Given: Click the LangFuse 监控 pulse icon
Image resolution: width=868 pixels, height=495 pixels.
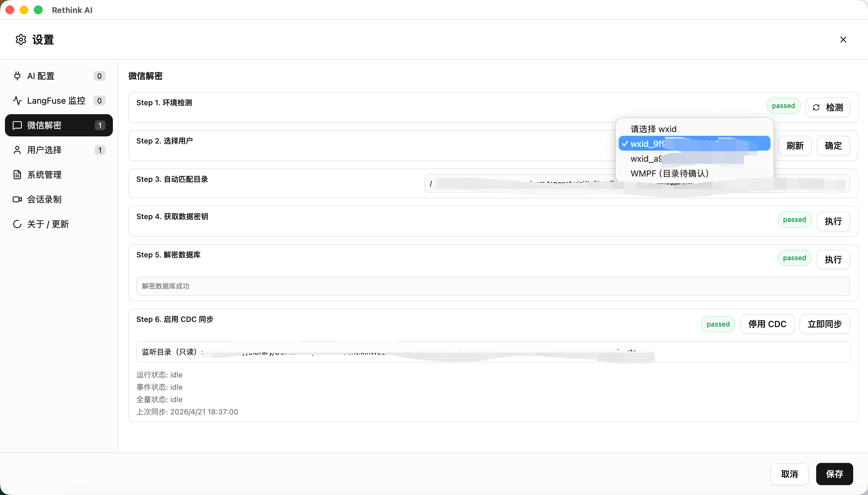Looking at the screenshot, I should coord(17,101).
